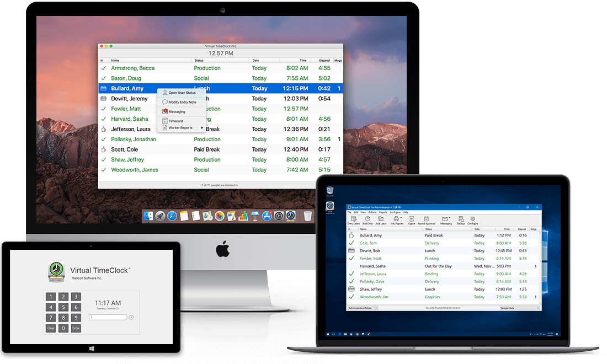607x364 pixels.
Task: Open the Entry Editor toolbar icon
Action: click(353, 220)
